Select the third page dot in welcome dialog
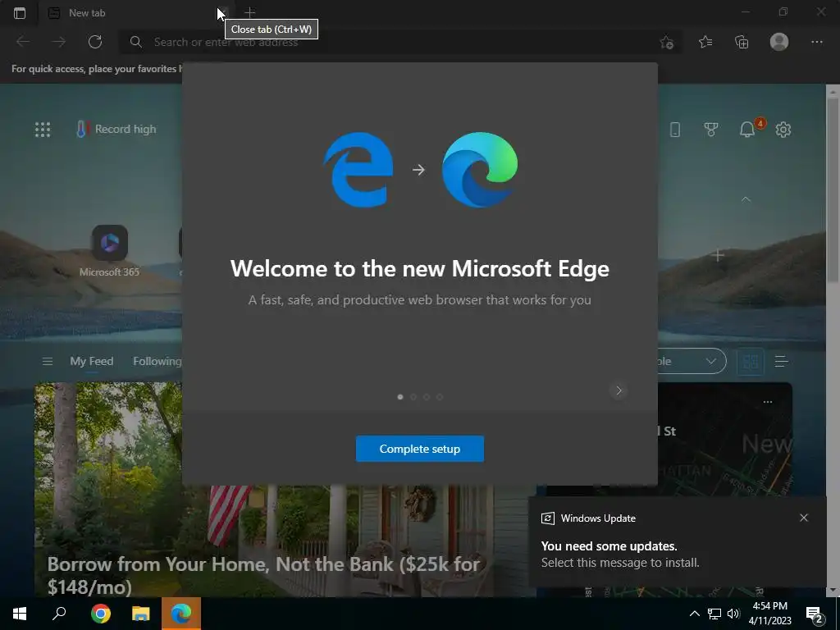This screenshot has width=840, height=630. [x=427, y=397]
